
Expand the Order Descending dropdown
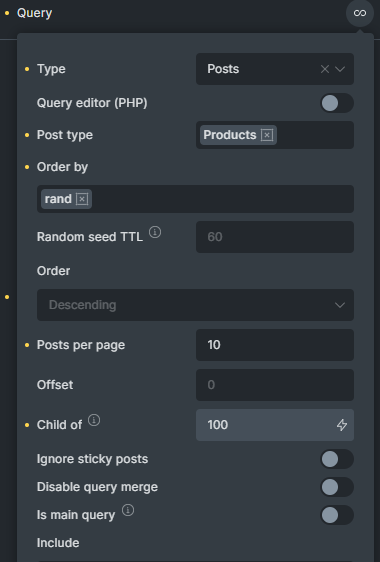[195, 305]
